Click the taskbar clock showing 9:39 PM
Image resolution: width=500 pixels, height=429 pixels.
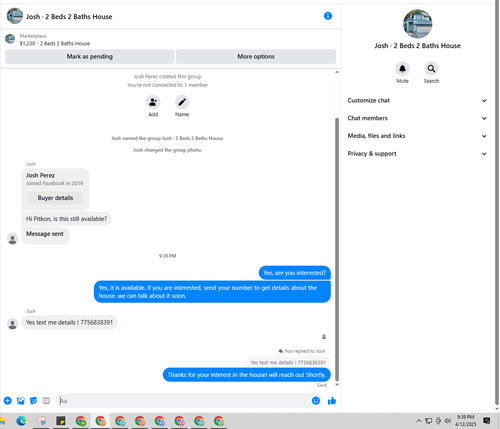tap(465, 421)
